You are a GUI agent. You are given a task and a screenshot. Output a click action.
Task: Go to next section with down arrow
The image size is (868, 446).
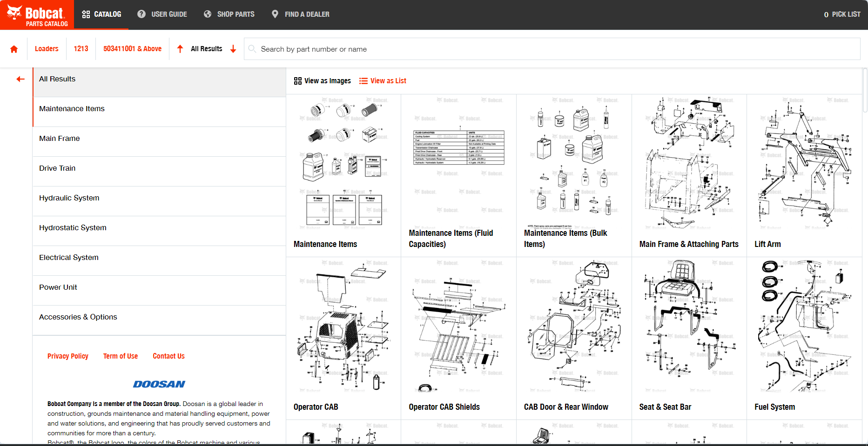233,49
